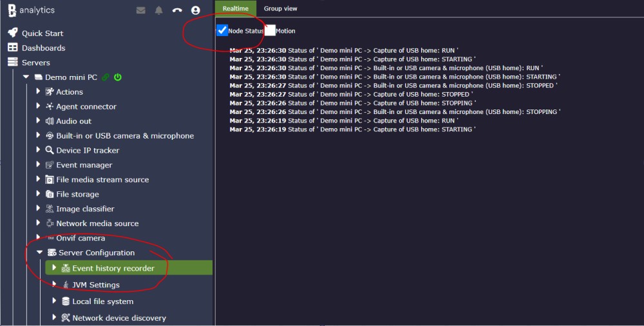Click the Device IP tracker magnifier icon
The height and width of the screenshot is (326, 644).
(x=50, y=150)
